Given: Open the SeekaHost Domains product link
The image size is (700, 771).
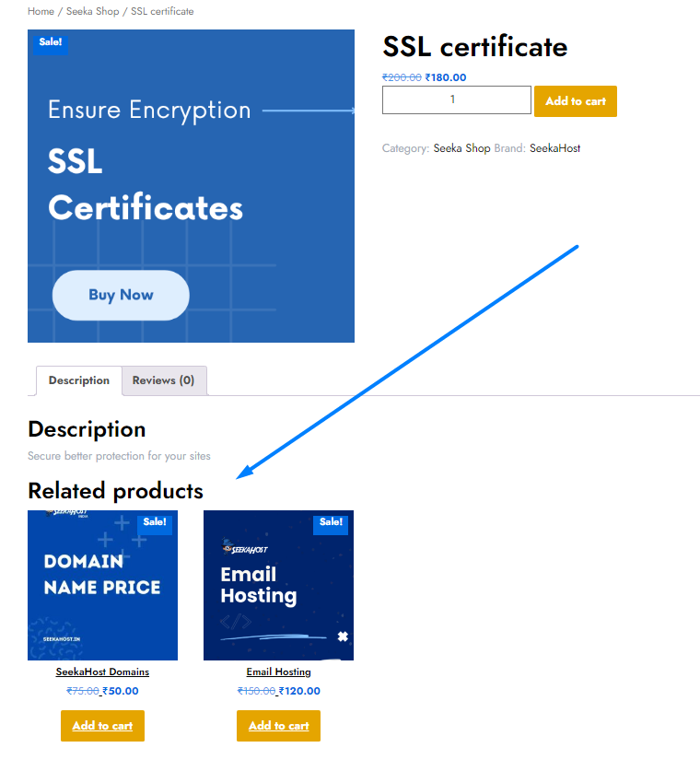Looking at the screenshot, I should coord(102,672).
